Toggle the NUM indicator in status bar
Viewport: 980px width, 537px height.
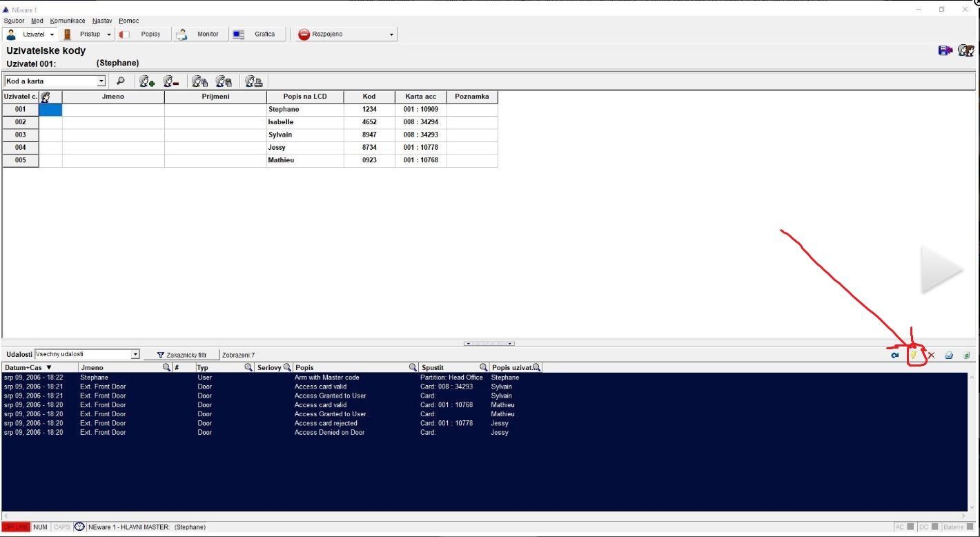[x=40, y=527]
